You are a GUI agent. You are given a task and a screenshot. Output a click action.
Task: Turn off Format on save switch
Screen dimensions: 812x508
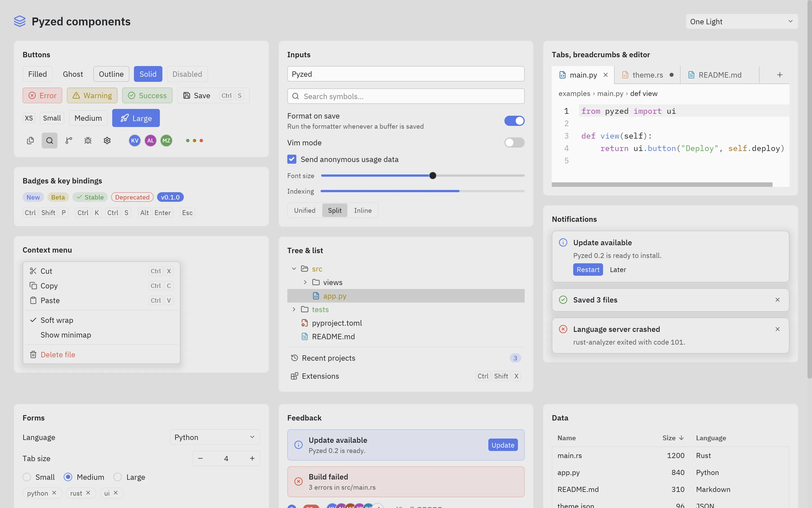click(x=514, y=121)
